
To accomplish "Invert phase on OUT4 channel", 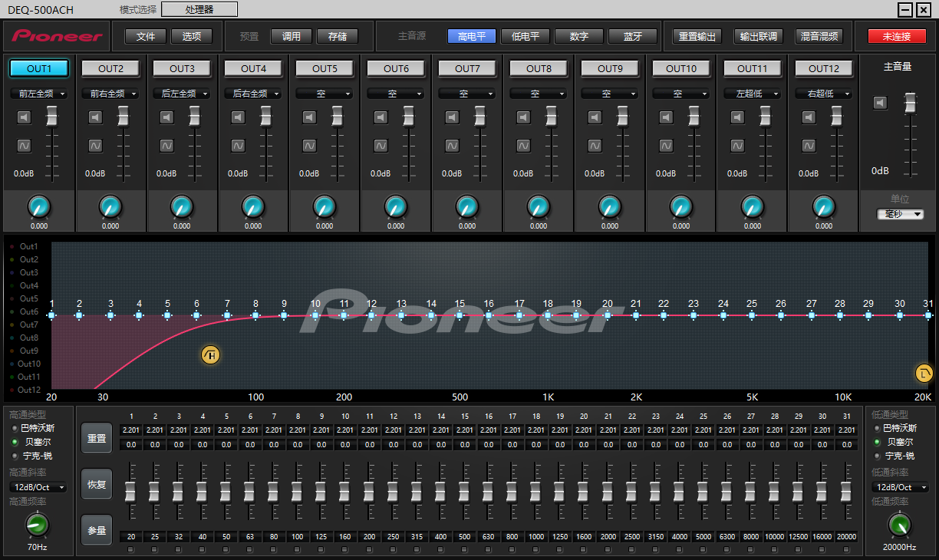I will 238,145.
